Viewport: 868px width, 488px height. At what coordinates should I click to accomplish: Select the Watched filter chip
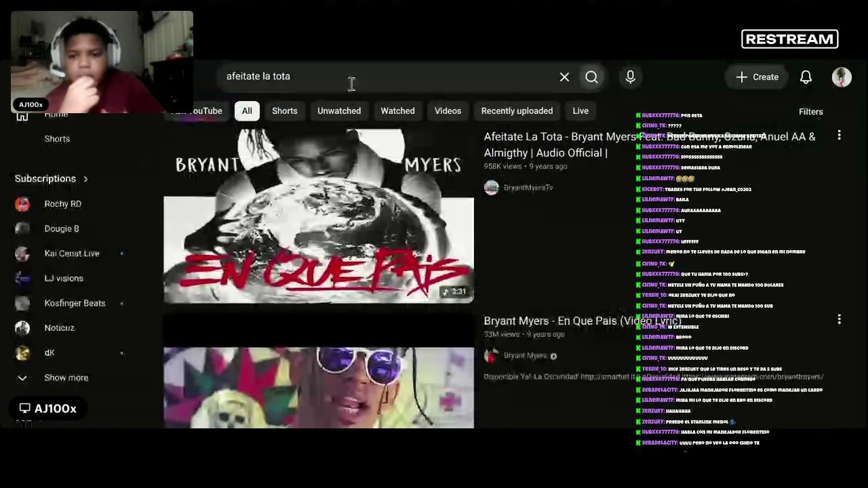click(x=397, y=111)
